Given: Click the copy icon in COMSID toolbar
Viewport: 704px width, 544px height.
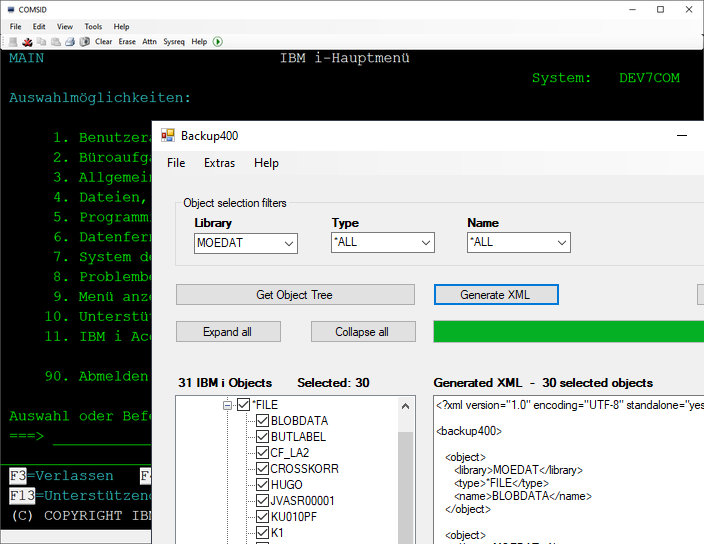Looking at the screenshot, I should 42,42.
